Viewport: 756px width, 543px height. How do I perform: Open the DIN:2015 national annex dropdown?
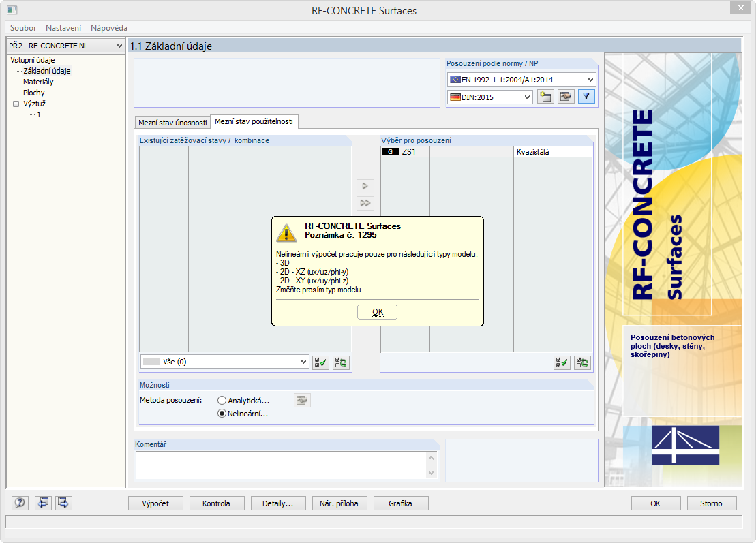(490, 97)
